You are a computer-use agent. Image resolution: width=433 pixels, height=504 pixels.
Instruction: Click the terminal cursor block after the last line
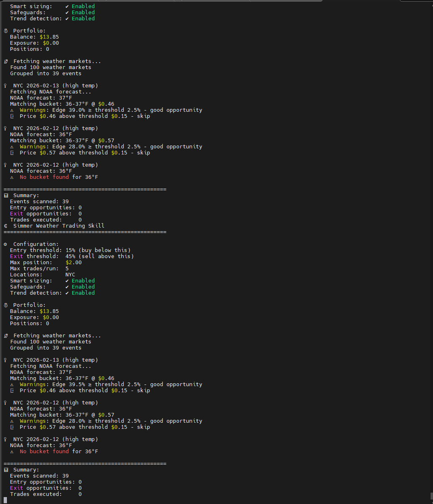point(5,500)
